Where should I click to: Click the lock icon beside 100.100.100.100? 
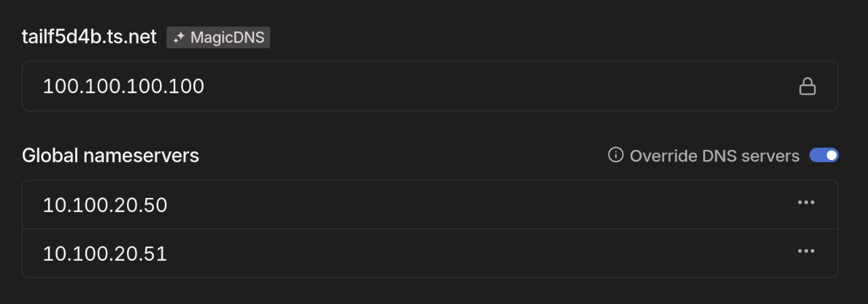(x=807, y=86)
